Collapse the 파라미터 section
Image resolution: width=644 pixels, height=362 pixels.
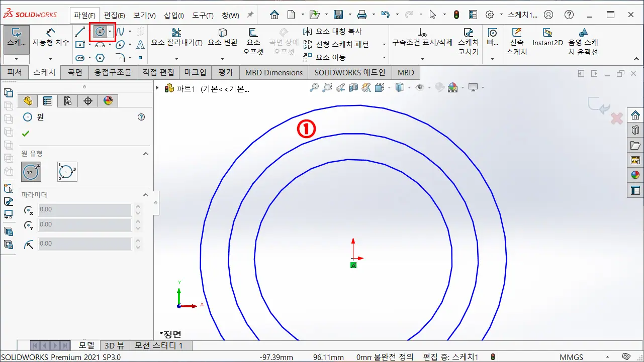[x=146, y=195]
